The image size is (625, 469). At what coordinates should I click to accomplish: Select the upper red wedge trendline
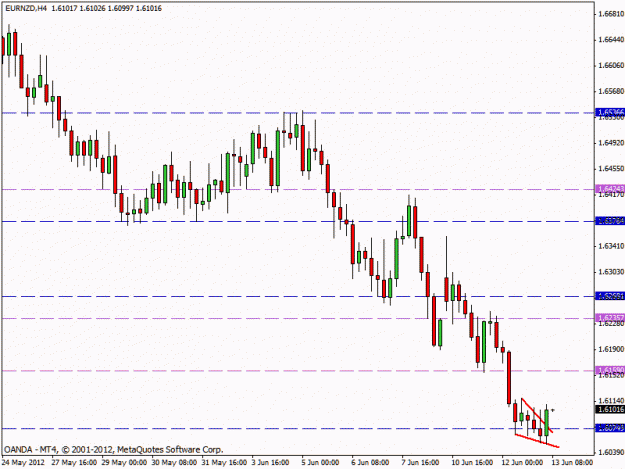tap(537, 415)
